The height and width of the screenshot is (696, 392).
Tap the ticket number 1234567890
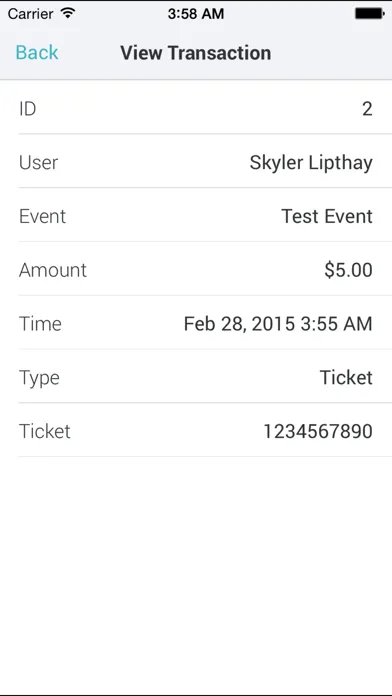[318, 431]
